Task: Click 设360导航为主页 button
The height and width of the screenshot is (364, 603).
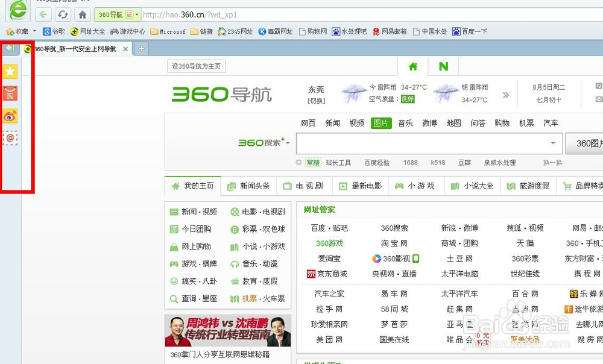Action: pos(196,66)
